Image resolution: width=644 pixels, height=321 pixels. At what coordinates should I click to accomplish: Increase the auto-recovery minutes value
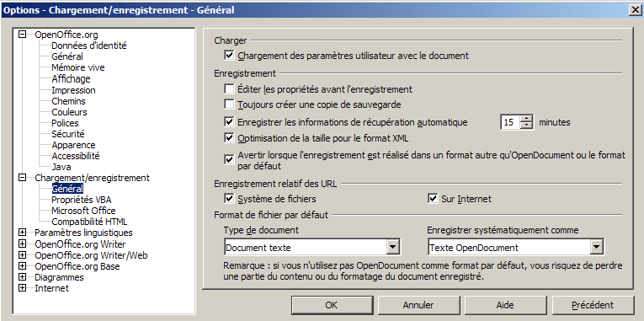526,119
